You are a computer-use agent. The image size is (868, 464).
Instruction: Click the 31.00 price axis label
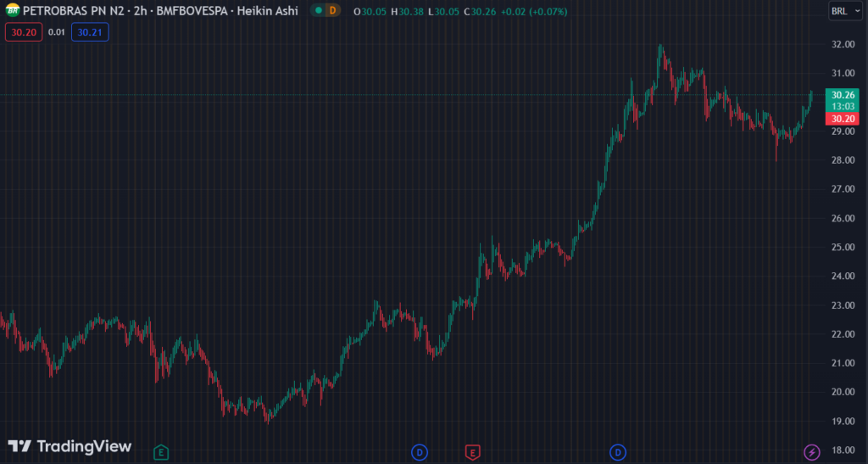coord(843,73)
